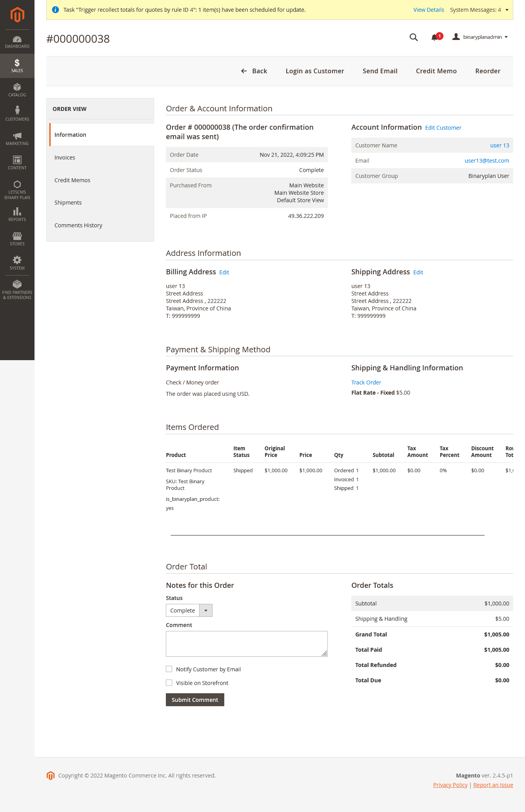Screen dimensions: 525x812
Task: Open the order Status dropdown
Action: [189, 611]
